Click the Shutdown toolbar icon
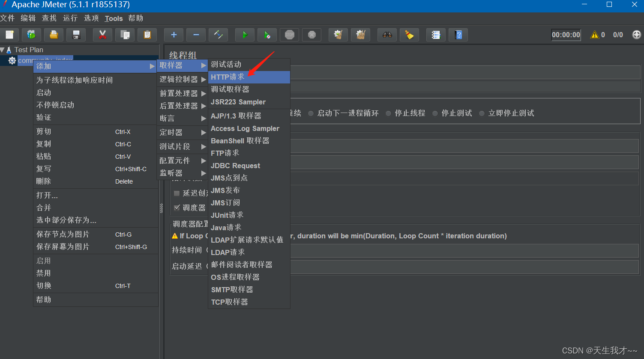 [x=312, y=35]
